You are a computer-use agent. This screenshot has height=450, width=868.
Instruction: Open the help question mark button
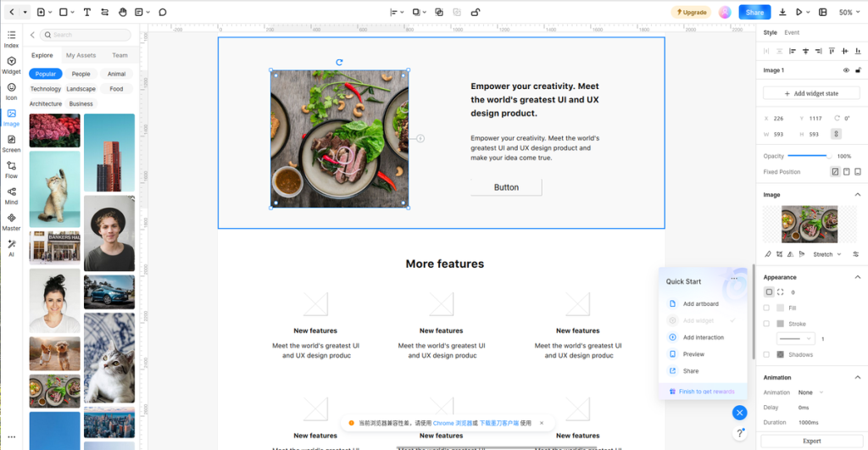739,433
